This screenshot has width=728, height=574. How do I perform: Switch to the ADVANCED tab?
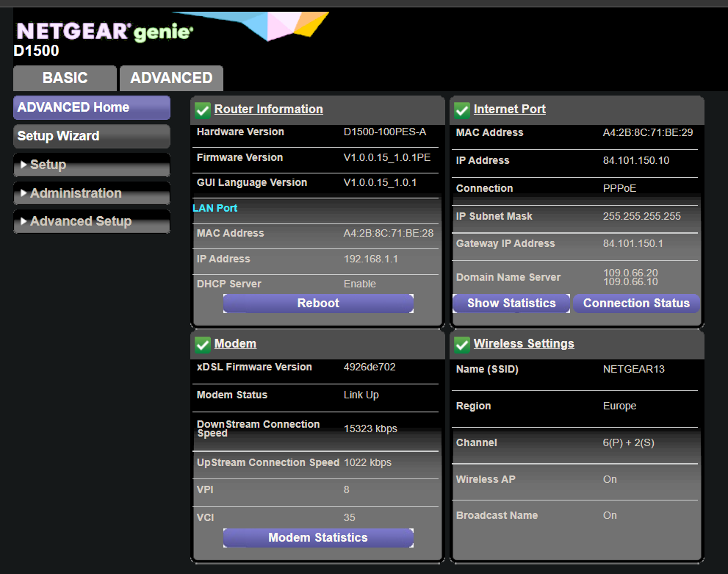171,78
